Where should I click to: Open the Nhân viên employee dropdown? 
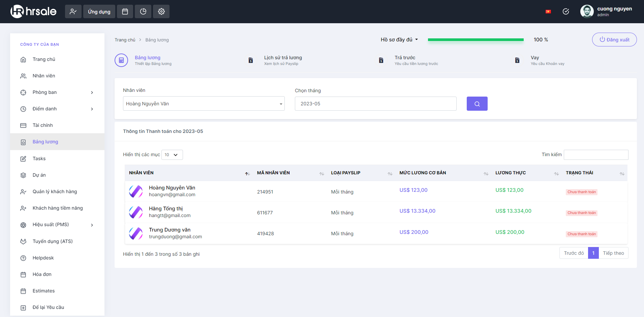204,104
